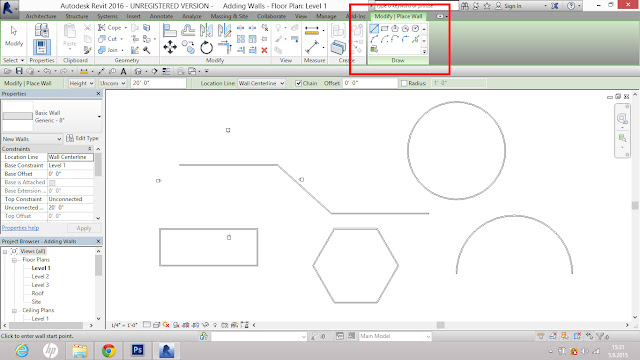
Task: Collapse the Constraints section
Action: (x=90, y=149)
